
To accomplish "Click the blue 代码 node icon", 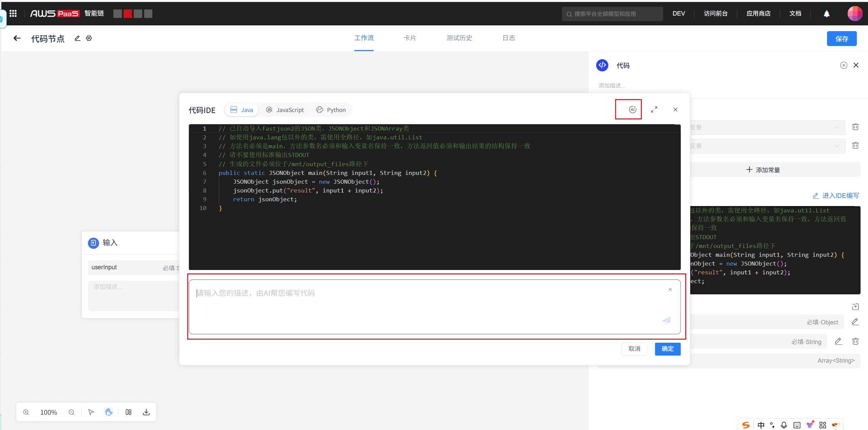I will pyautogui.click(x=602, y=65).
